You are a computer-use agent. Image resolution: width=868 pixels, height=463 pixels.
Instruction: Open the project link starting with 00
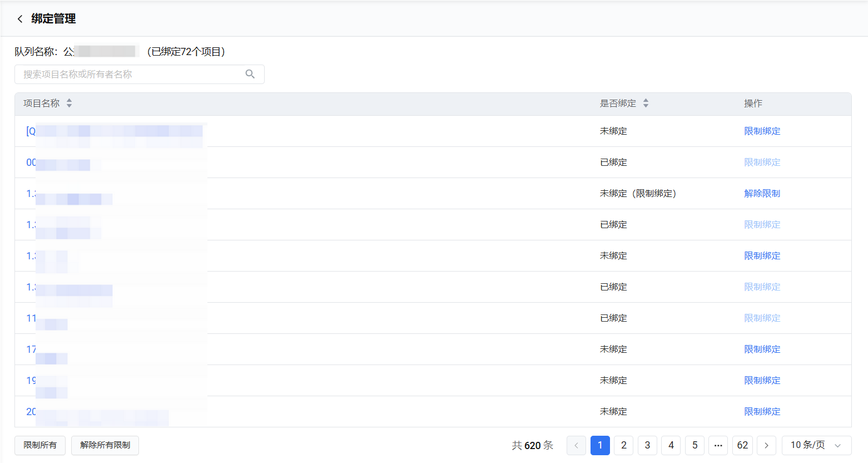[x=58, y=162]
